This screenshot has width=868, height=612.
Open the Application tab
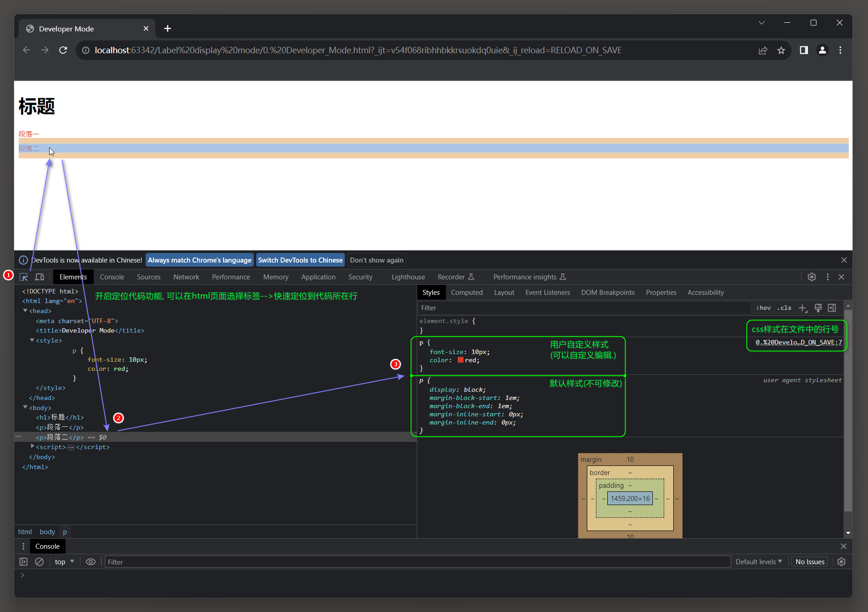tap(318, 277)
